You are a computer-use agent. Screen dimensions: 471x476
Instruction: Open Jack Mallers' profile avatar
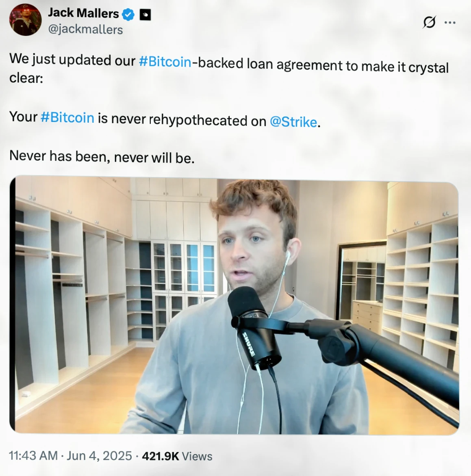(26, 20)
